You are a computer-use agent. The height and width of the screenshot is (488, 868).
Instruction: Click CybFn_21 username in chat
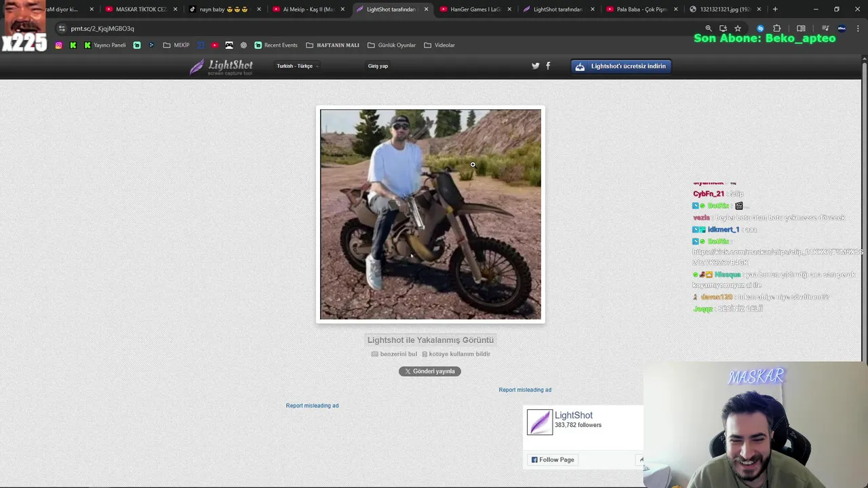click(x=709, y=194)
